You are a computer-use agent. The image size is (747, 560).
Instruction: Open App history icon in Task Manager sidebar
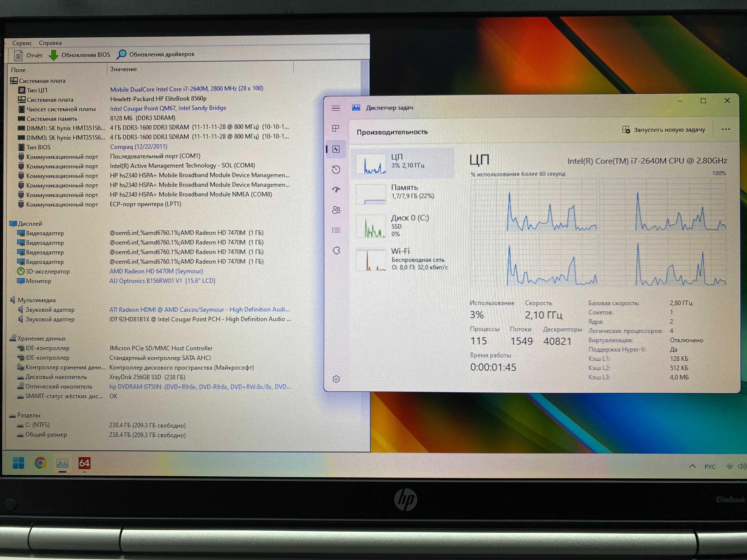(336, 169)
